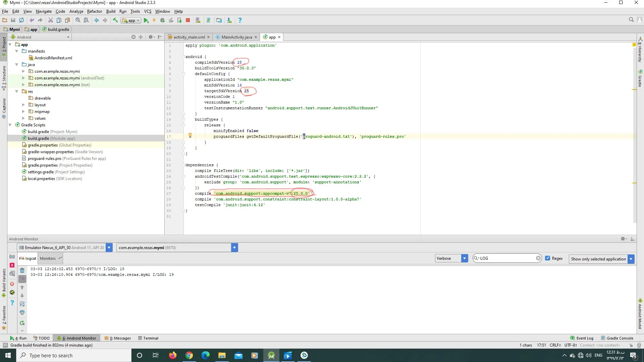Click the pink screen record icon
This screenshot has height=362, width=644.
12,265
